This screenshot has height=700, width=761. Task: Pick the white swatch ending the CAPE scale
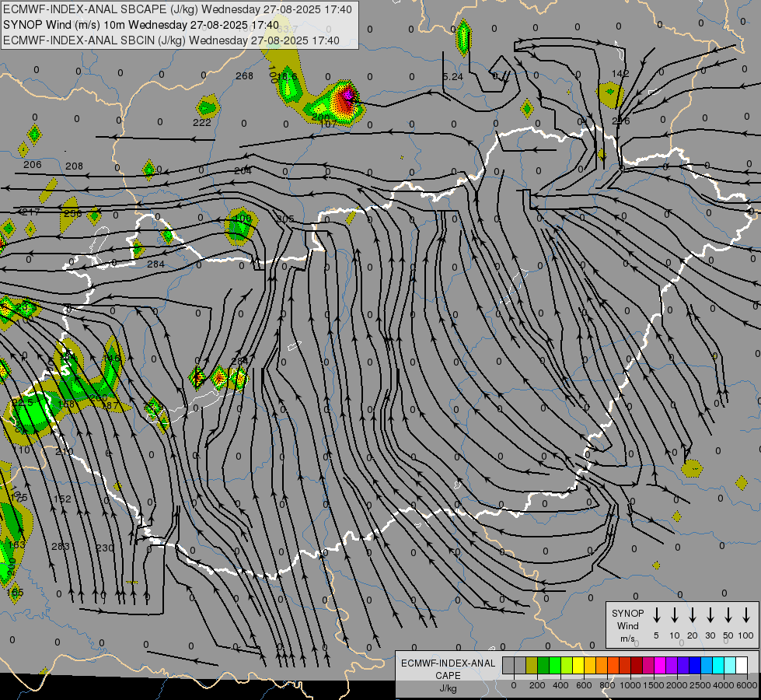coord(741,666)
